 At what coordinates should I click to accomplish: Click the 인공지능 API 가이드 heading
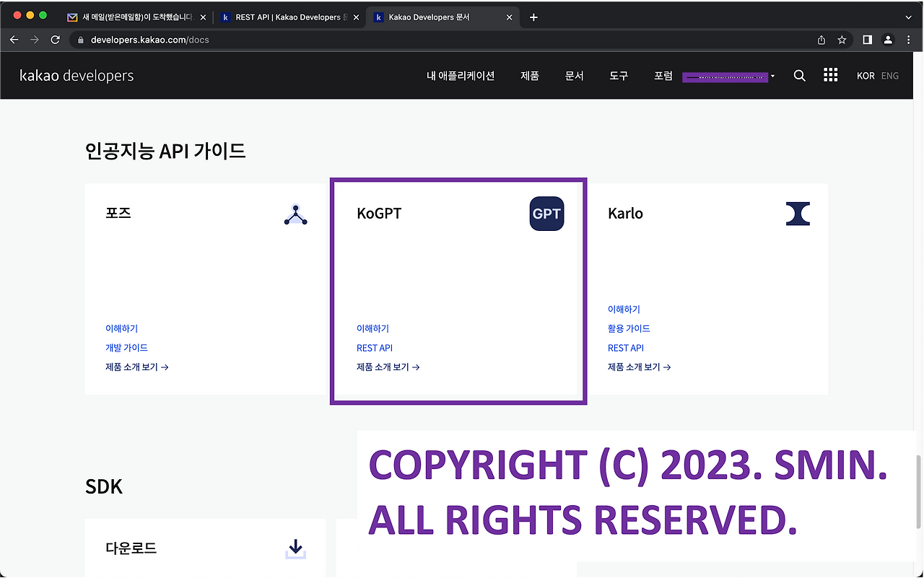[x=165, y=151]
